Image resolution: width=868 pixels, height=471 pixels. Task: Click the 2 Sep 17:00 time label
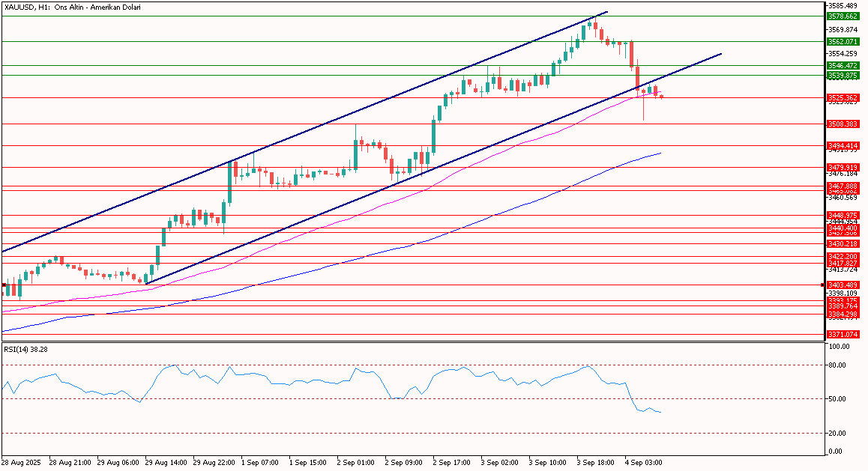tap(453, 462)
